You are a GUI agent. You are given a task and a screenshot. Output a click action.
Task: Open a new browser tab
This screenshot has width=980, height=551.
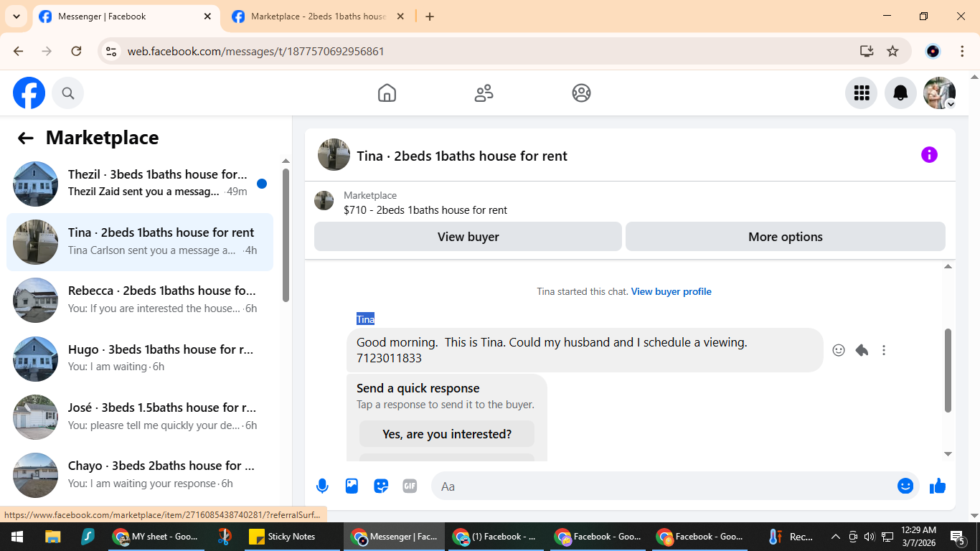point(430,17)
